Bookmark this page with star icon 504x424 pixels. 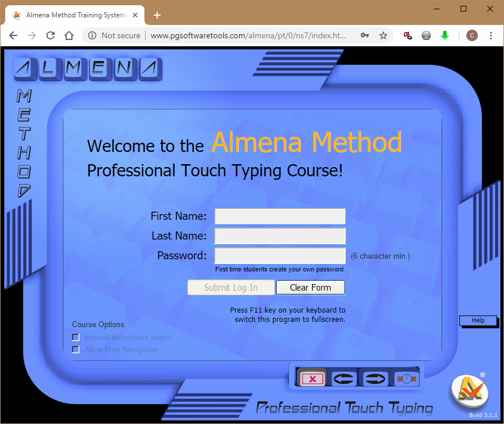pyautogui.click(x=383, y=35)
